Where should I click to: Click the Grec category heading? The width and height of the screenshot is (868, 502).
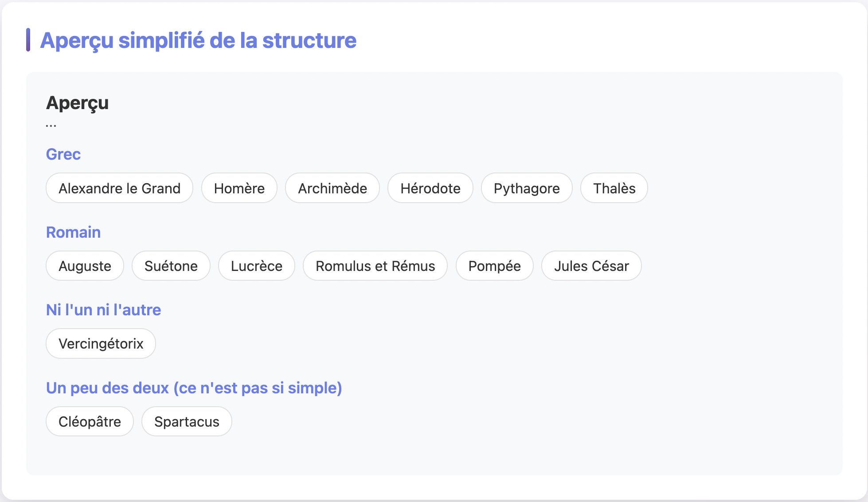63,154
